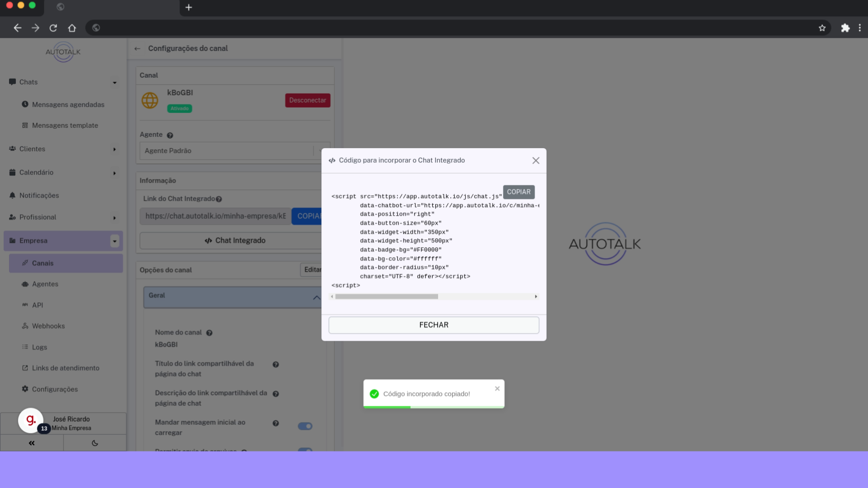868x488 pixels.
Task: Expand the Clientes submenu arrow
Action: click(114, 149)
